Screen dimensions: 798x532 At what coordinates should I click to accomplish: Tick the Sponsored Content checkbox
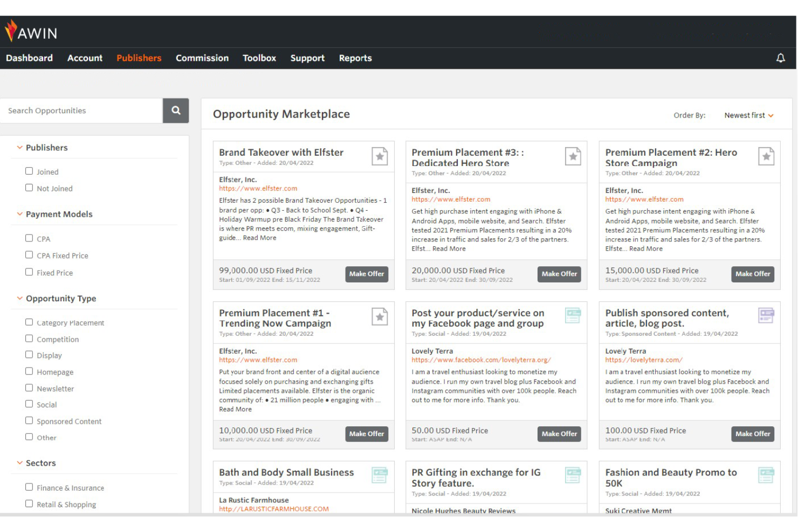(x=29, y=421)
